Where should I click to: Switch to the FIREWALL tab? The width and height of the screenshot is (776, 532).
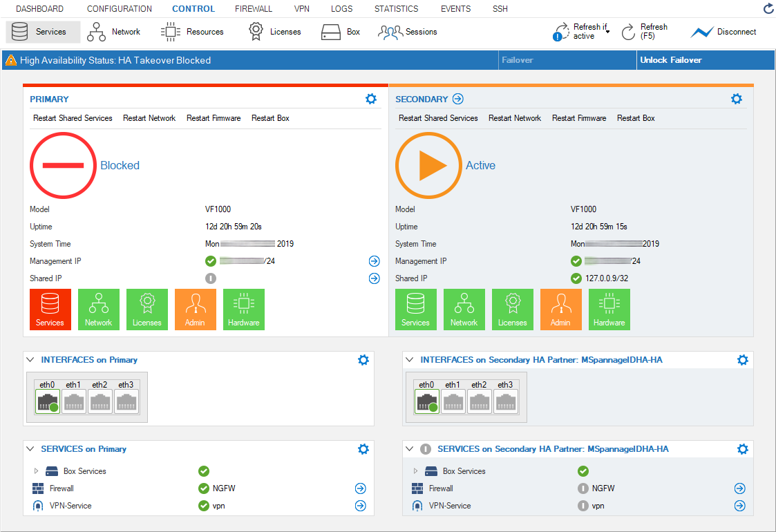click(x=254, y=9)
